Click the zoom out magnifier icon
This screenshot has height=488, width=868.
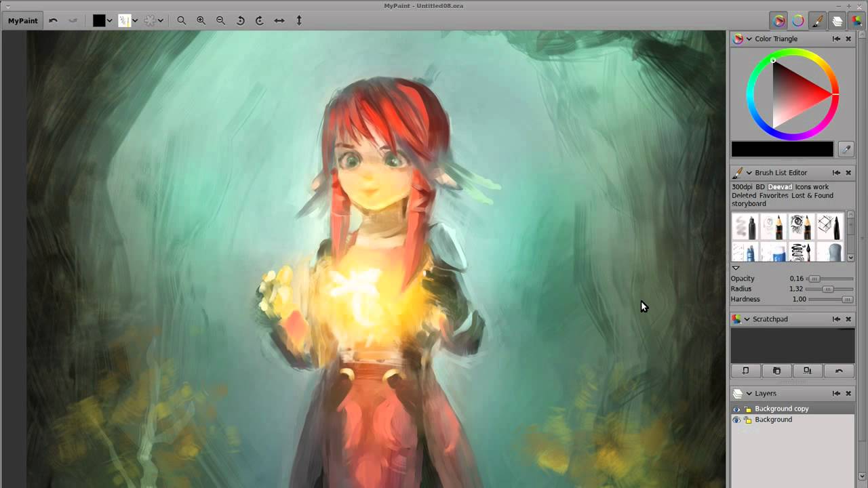click(x=220, y=20)
